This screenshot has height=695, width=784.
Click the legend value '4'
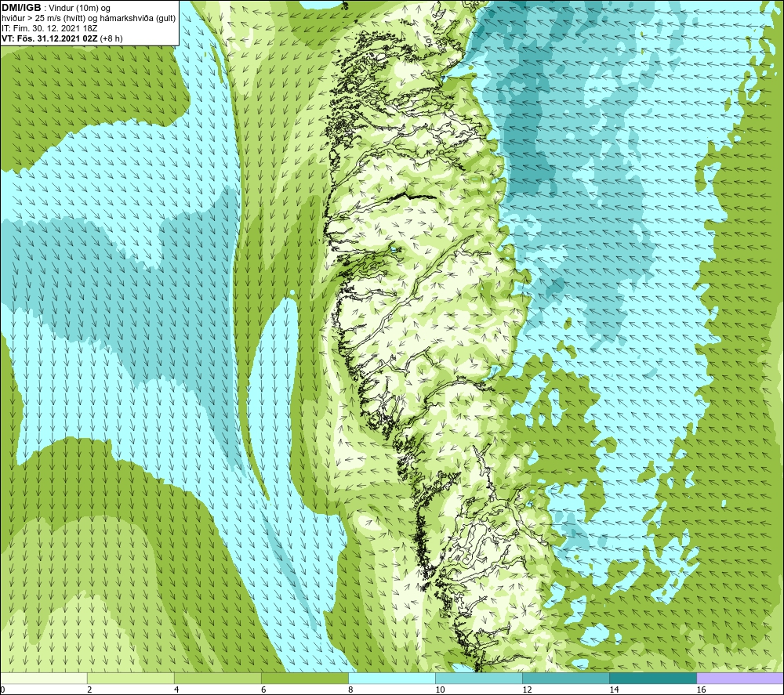point(176,690)
